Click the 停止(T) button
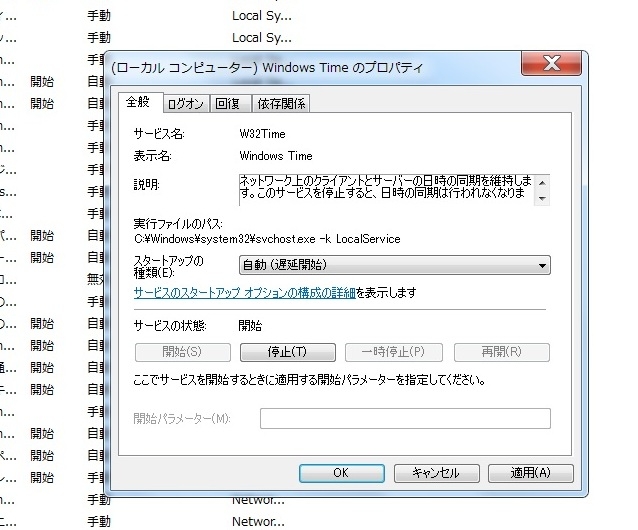The width and height of the screenshot is (638, 530). [x=288, y=352]
